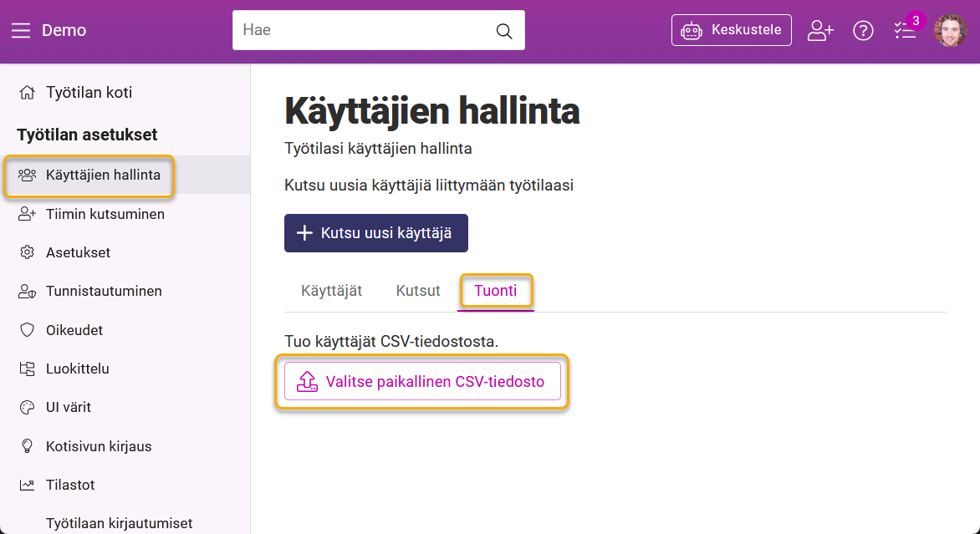Open Tunnistautuminen settings
This screenshot has height=534, width=980.
[103, 292]
